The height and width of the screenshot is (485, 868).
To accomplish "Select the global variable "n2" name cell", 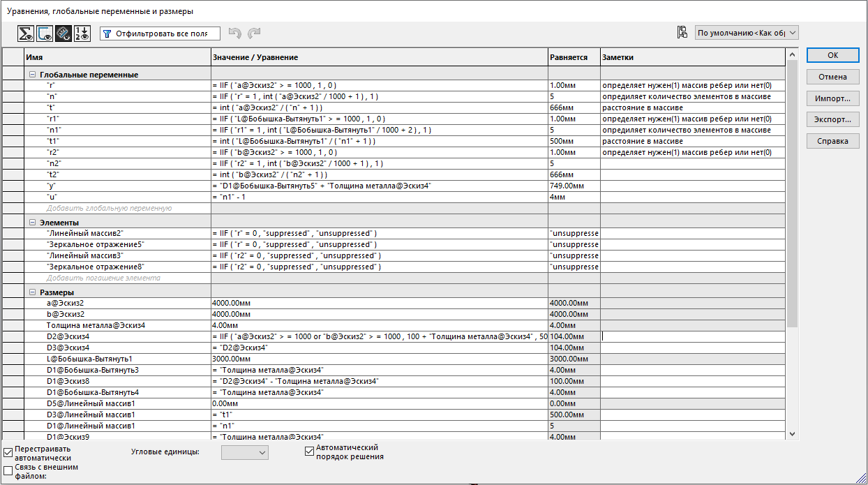I will coord(117,163).
